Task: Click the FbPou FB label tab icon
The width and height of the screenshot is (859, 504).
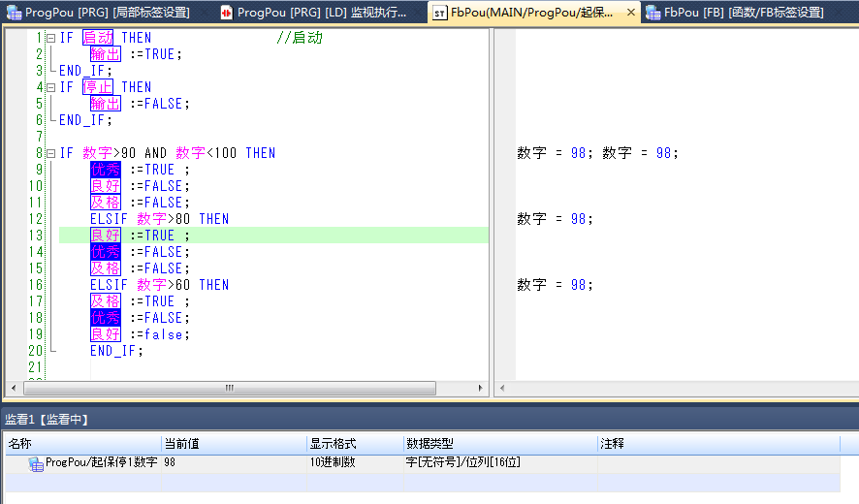Action: click(653, 13)
